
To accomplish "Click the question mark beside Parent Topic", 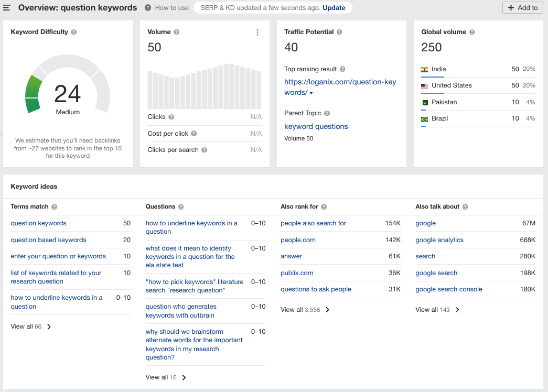I will pyautogui.click(x=327, y=113).
